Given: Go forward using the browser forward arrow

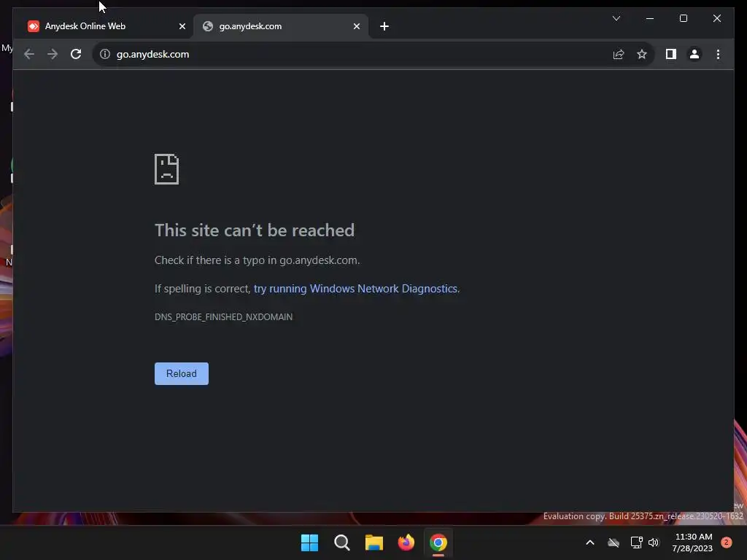Looking at the screenshot, I should pos(53,54).
